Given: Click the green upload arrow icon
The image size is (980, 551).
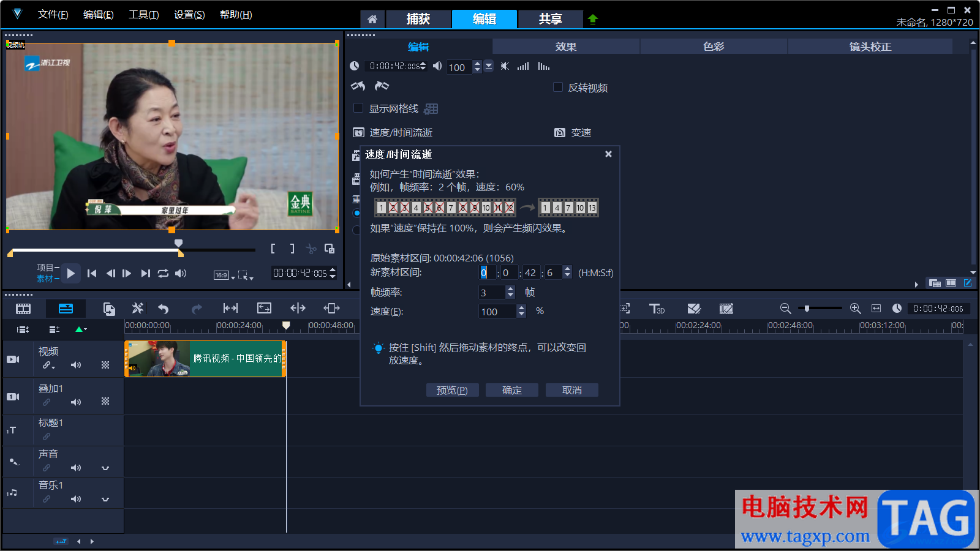Looking at the screenshot, I should coord(592,19).
